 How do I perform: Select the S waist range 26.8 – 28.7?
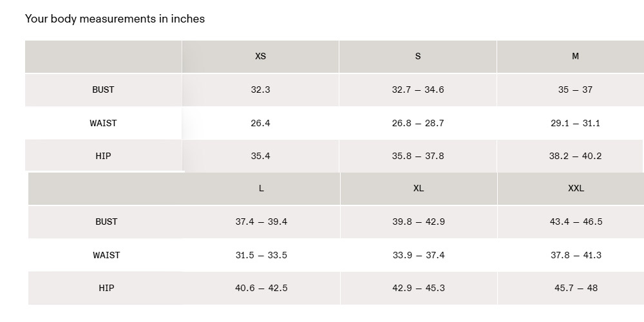point(418,123)
